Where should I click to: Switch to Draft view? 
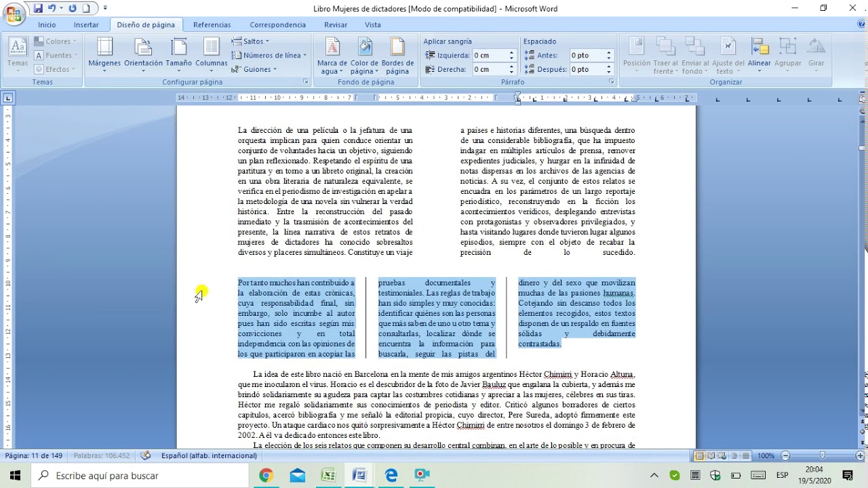746,456
